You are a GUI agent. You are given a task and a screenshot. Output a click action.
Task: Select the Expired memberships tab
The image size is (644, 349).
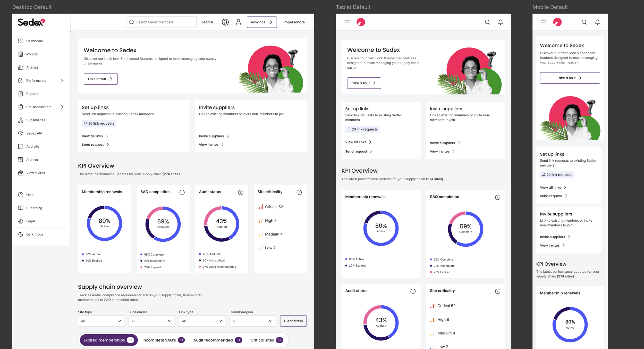109,340
